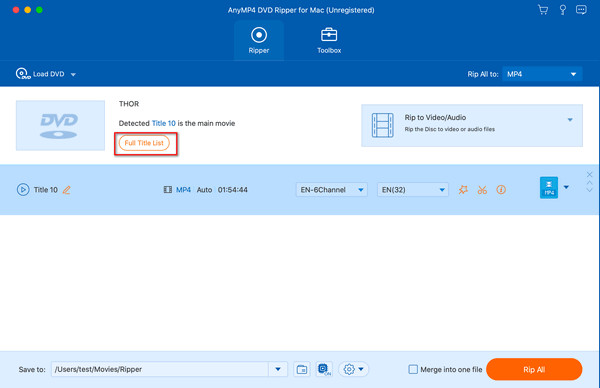This screenshot has width=600, height=388.
Task: Open the output folder icon
Action: click(x=302, y=369)
